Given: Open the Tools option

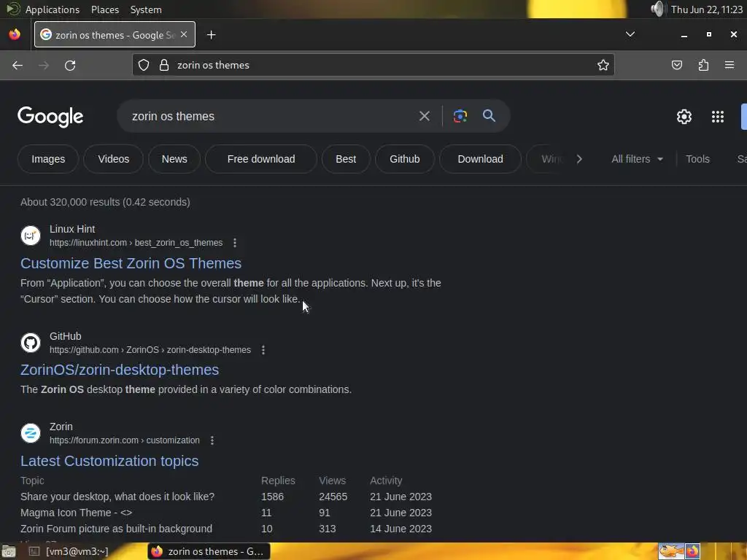Looking at the screenshot, I should pyautogui.click(x=697, y=159).
